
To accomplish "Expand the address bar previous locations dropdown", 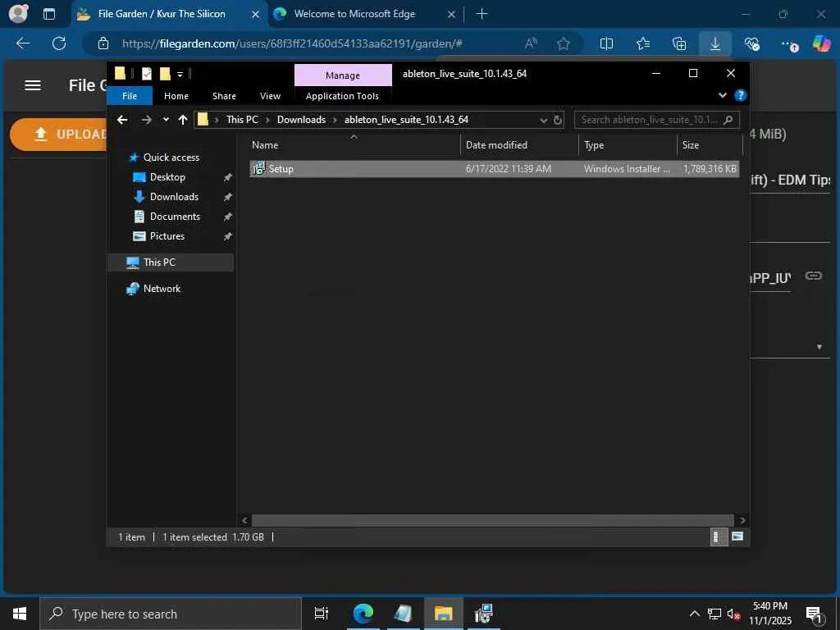I will (x=544, y=120).
